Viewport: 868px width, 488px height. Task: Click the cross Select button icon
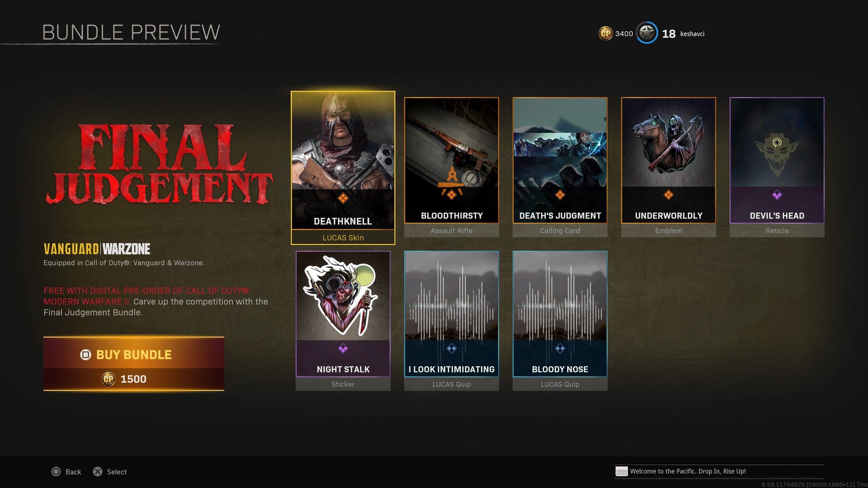pos(97,471)
